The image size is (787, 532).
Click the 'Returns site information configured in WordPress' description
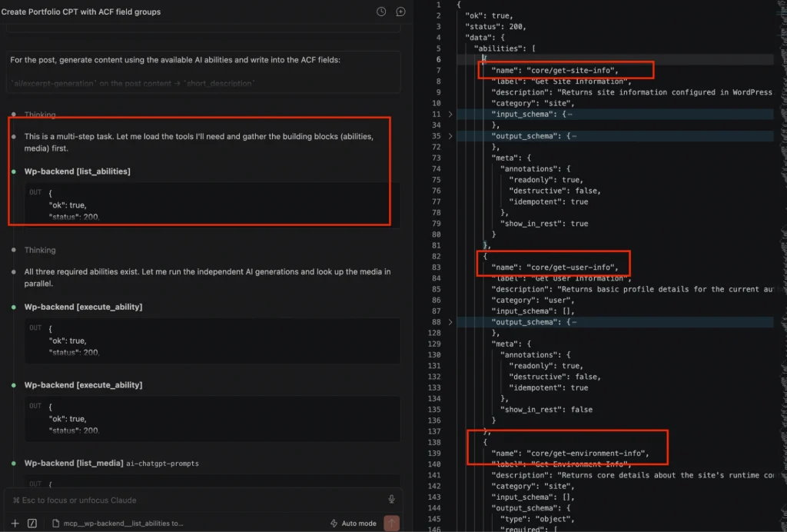coord(632,92)
